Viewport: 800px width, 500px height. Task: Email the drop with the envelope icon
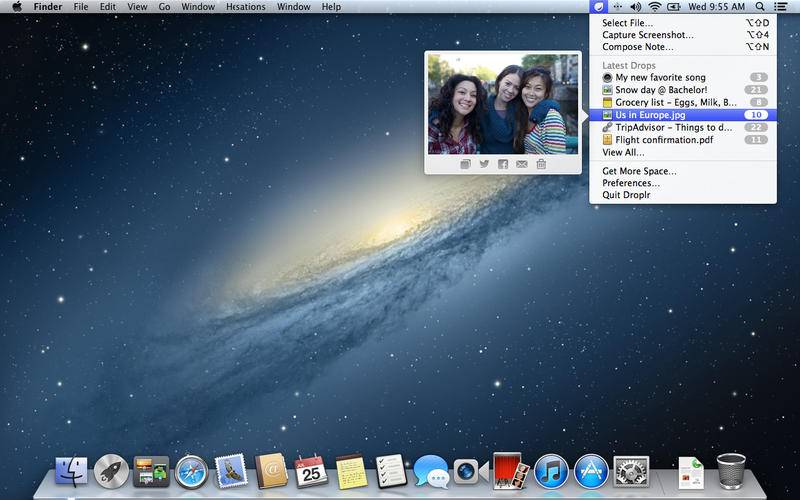[522, 164]
